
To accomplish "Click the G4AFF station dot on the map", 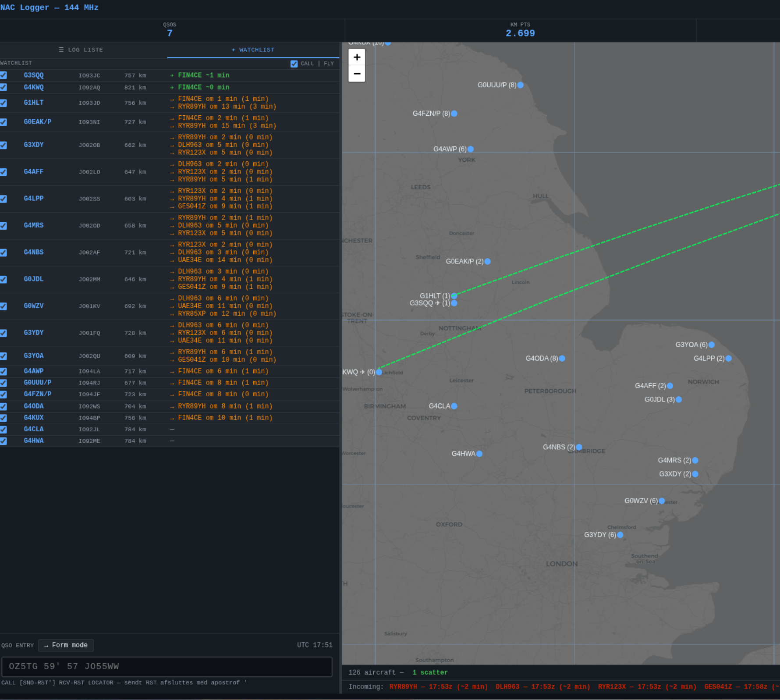I will (670, 386).
